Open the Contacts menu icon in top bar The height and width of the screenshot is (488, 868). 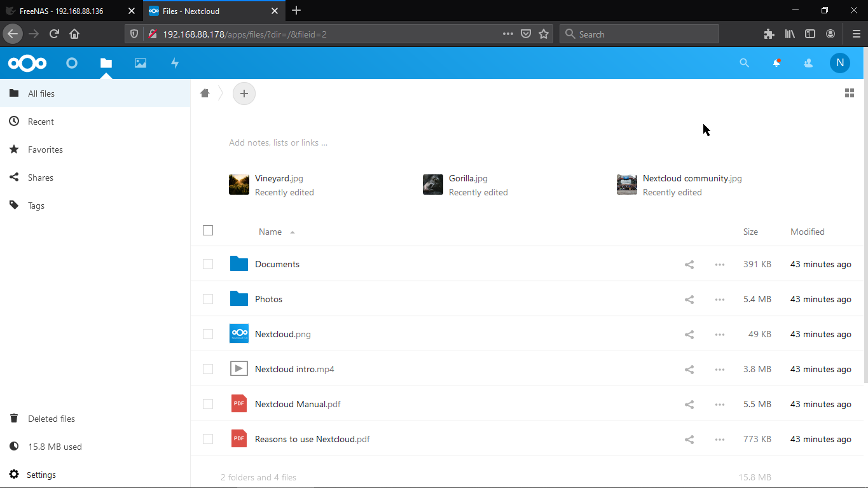pyautogui.click(x=808, y=63)
